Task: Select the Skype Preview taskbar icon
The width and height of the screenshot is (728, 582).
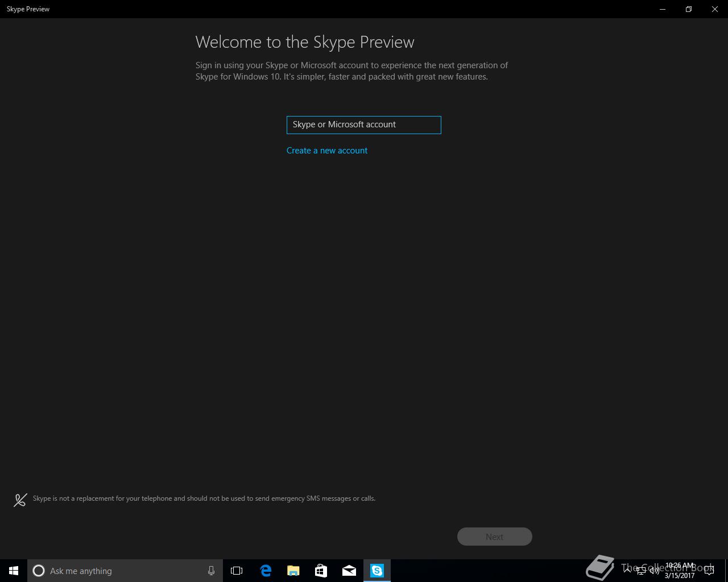Action: pos(377,571)
